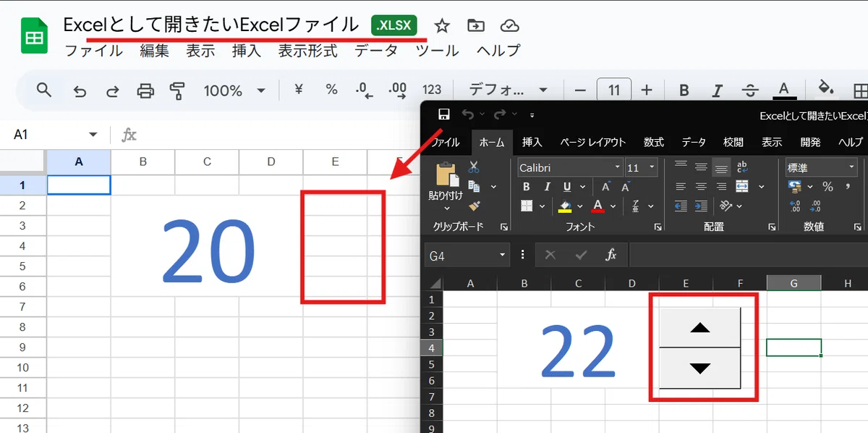Image resolution: width=868 pixels, height=433 pixels.
Task: Decrease font size with minus in Sheets
Action: [579, 91]
